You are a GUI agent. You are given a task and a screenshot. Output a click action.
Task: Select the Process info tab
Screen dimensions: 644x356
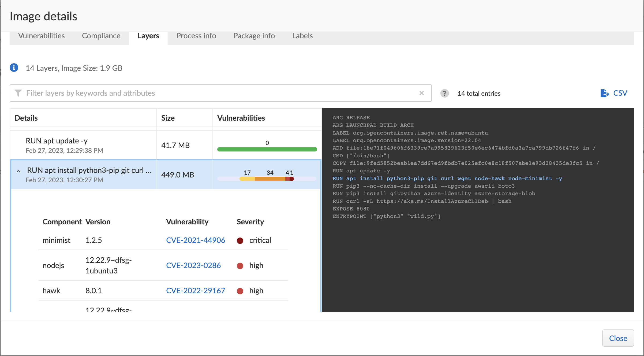tap(196, 35)
